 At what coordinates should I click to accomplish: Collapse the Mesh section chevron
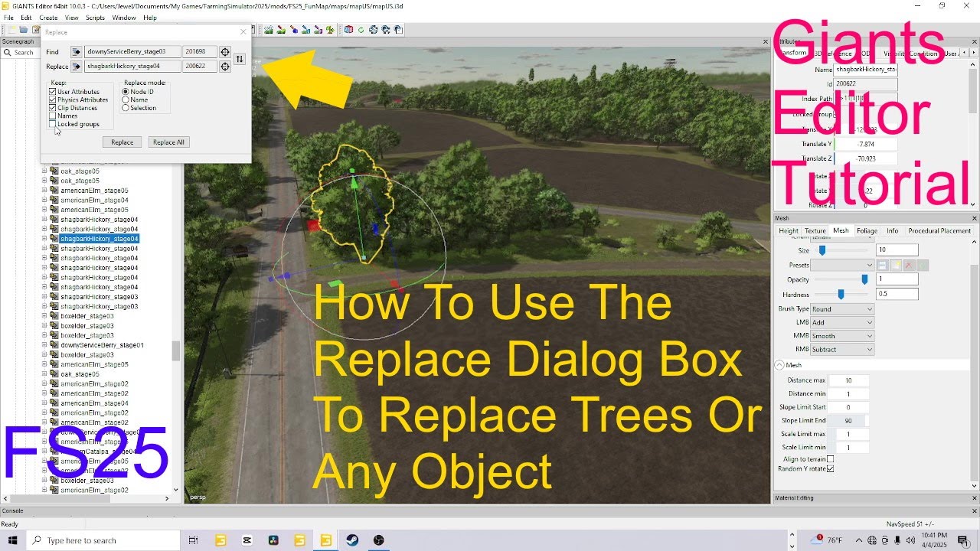pos(779,365)
